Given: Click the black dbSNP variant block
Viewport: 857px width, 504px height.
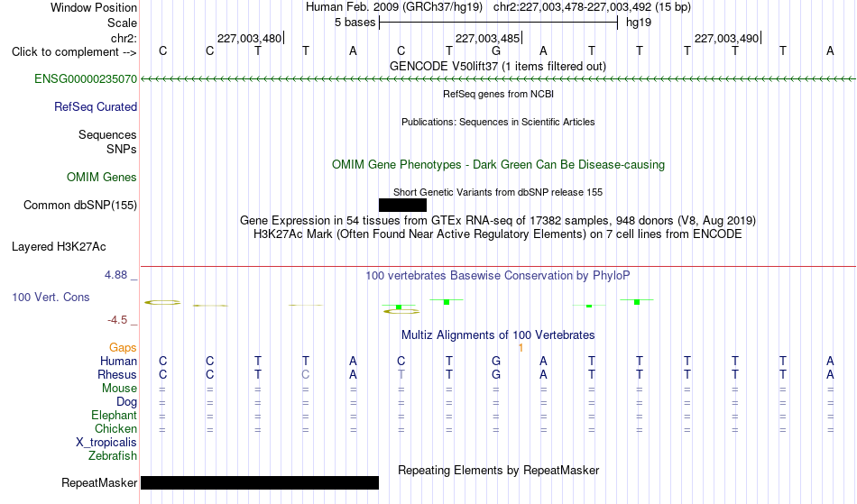Looking at the screenshot, I should point(402,206).
